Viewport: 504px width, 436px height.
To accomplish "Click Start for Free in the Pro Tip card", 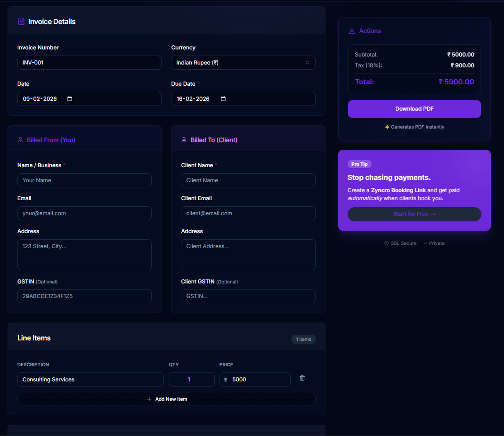I will click(x=414, y=214).
